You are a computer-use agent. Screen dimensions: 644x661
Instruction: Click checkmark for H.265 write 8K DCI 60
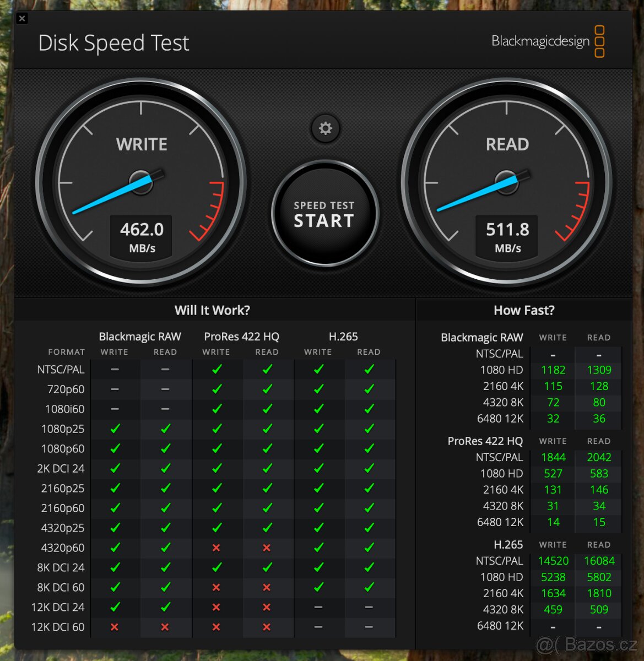pyautogui.click(x=318, y=587)
